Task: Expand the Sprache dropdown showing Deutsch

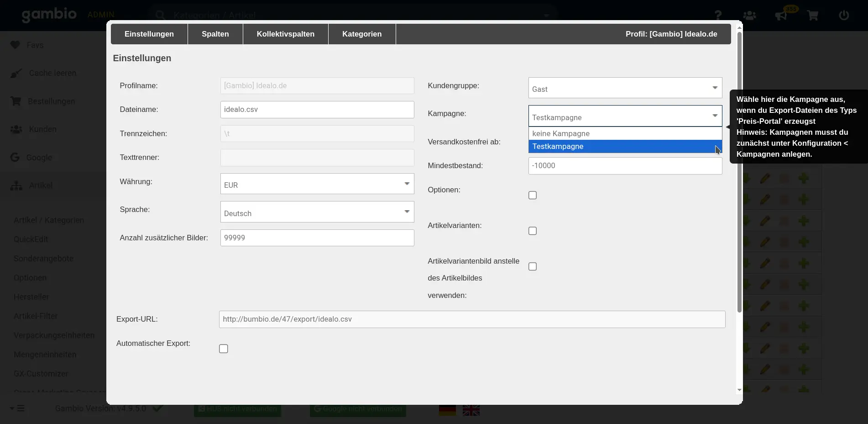Action: [317, 212]
